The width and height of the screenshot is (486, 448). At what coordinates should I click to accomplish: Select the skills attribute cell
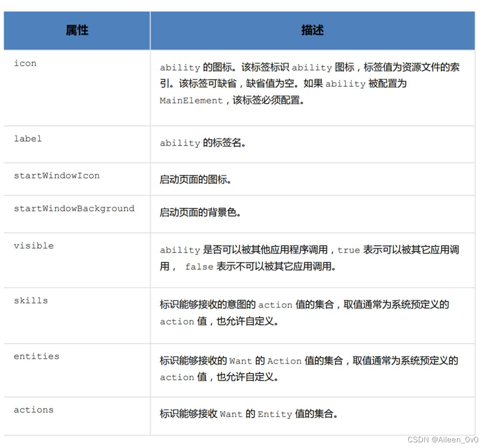point(77,316)
